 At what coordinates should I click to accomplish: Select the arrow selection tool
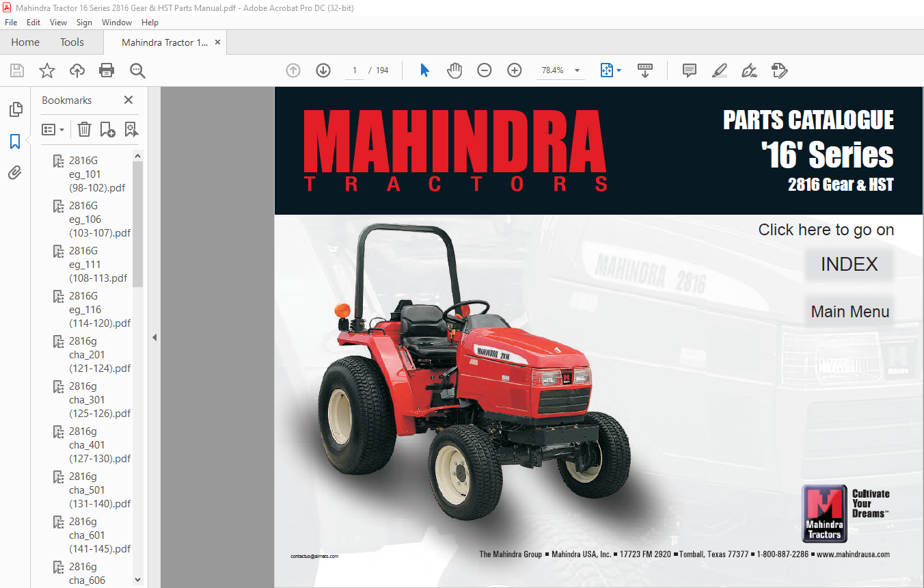point(424,70)
